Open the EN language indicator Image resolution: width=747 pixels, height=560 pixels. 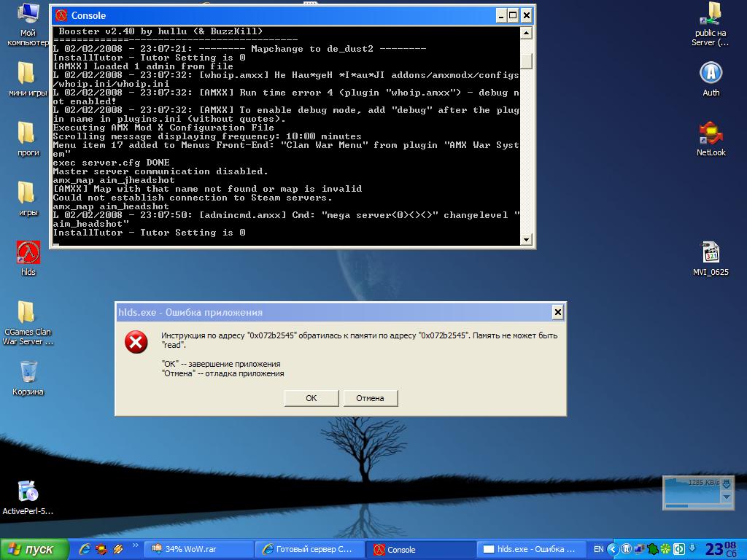[598, 550]
